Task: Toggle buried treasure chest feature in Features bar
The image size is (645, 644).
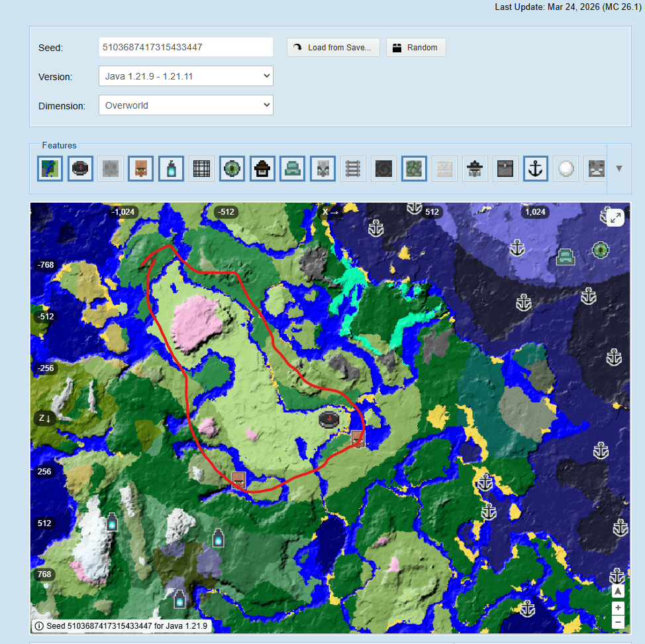Action: click(x=505, y=169)
